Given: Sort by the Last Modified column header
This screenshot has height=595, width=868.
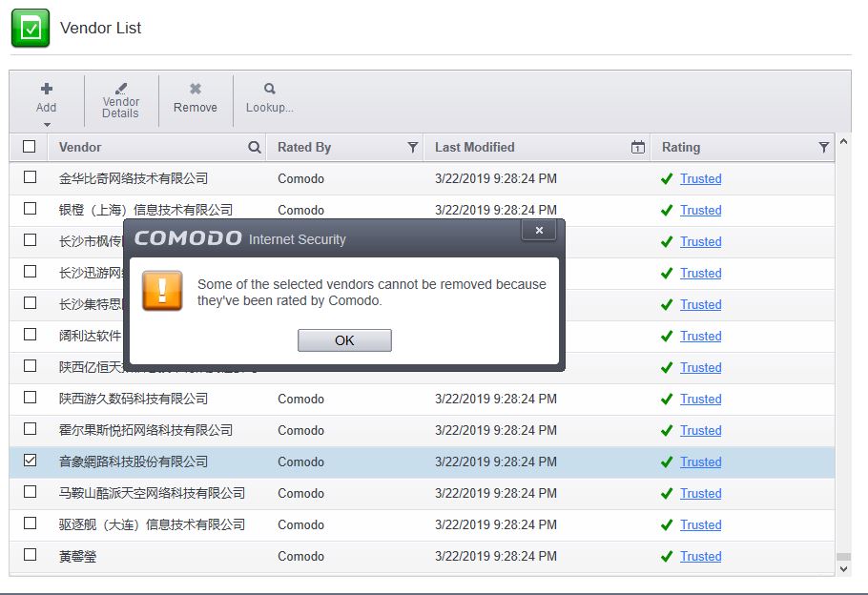Looking at the screenshot, I should 474,147.
